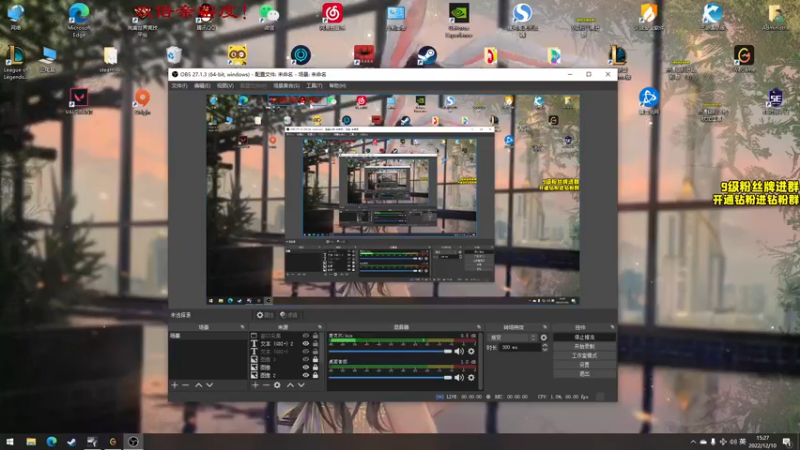
Task: Pop out the 混音器 dock panel
Action: [479, 327]
